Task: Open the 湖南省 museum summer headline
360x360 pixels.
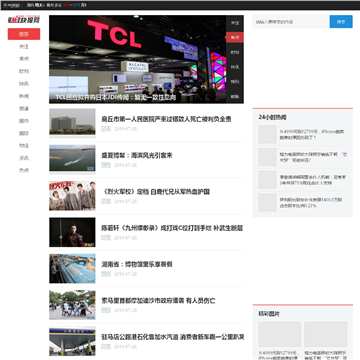Action: pyautogui.click(x=137, y=264)
